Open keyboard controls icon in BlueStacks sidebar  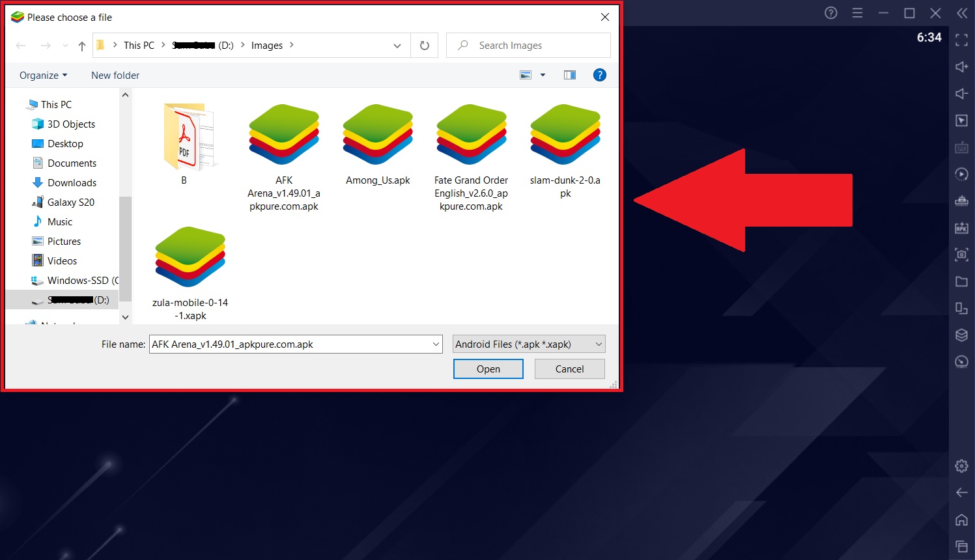coord(961,148)
